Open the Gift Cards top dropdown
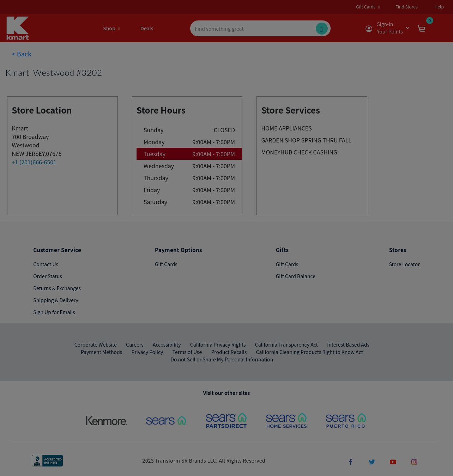Viewport: 453px width, 476px height. point(368,7)
